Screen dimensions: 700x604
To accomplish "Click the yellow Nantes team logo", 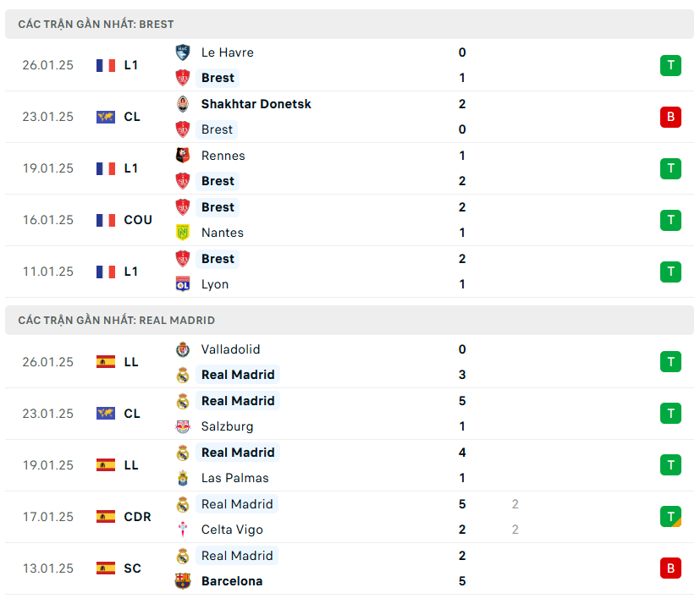I will pos(182,233).
